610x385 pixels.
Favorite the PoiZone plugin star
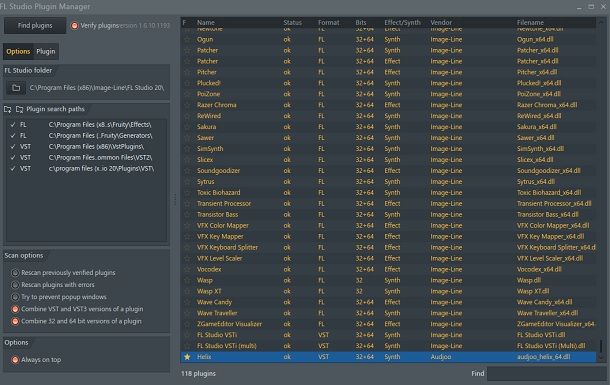pyautogui.click(x=188, y=94)
